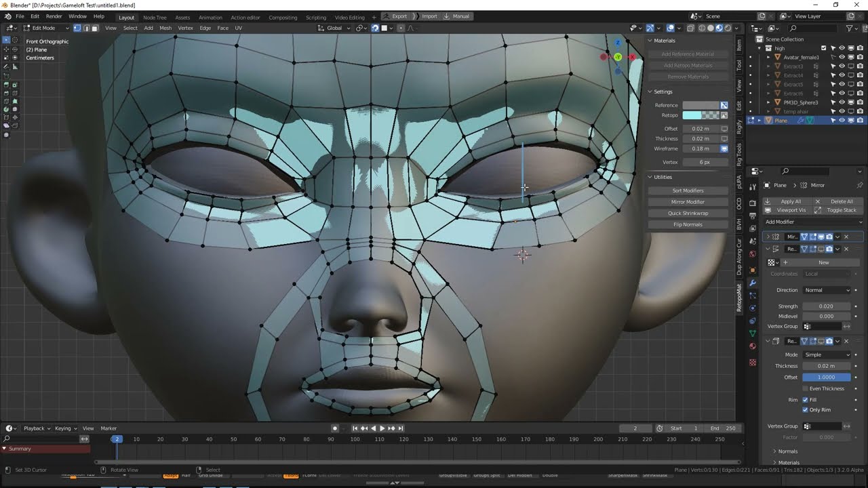The height and width of the screenshot is (488, 868).
Task: Click the Sort Modifiers button
Action: pos(688,190)
